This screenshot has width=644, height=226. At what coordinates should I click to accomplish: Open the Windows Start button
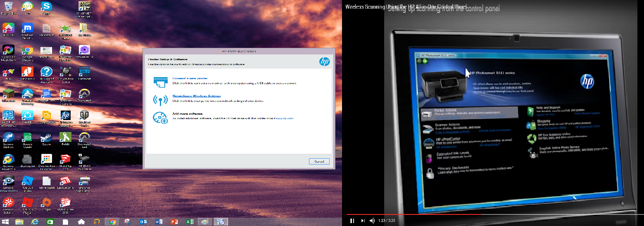[6, 222]
